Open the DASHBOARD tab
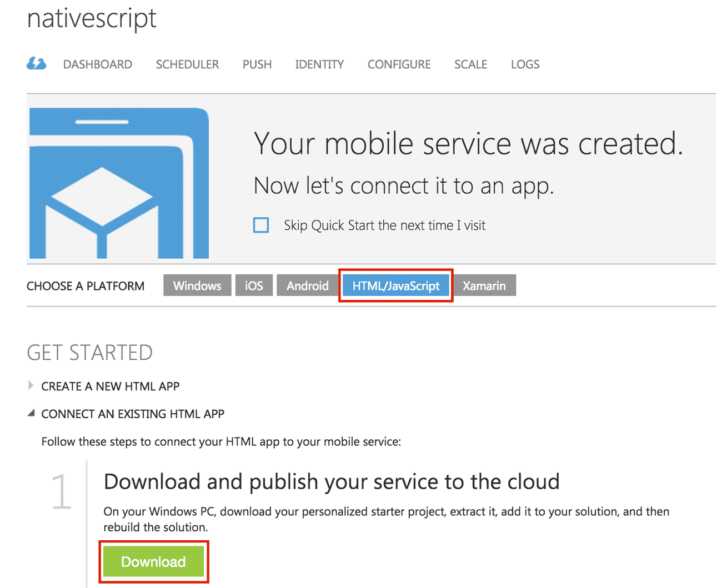 (x=97, y=64)
